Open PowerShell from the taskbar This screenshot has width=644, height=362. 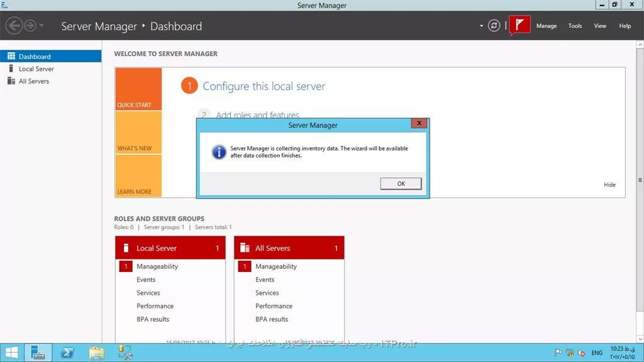67,353
